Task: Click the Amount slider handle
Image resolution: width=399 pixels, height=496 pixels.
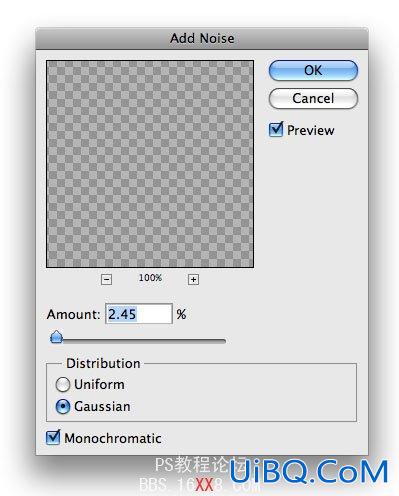Action: coord(57,337)
